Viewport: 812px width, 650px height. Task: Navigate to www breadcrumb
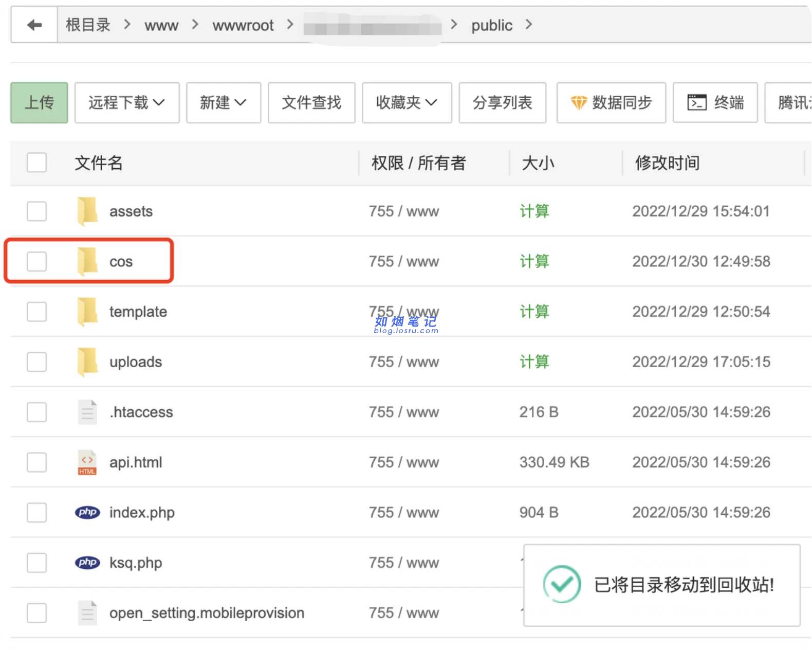(x=161, y=25)
